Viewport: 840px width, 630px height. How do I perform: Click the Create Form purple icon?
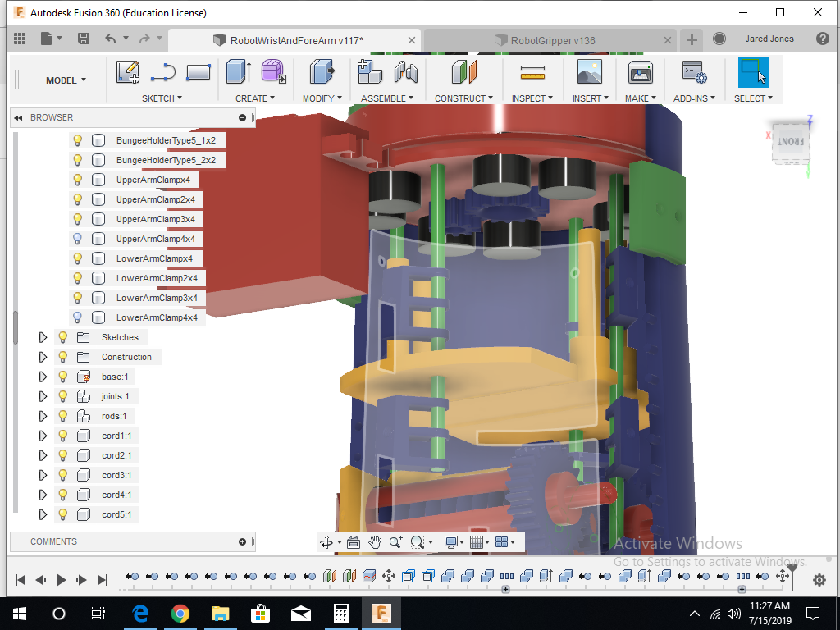click(273, 72)
